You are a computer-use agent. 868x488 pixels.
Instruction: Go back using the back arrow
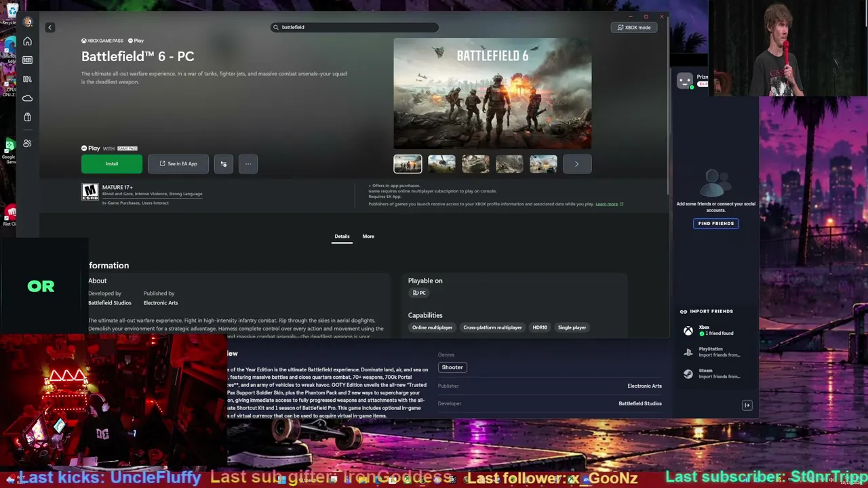coord(50,27)
